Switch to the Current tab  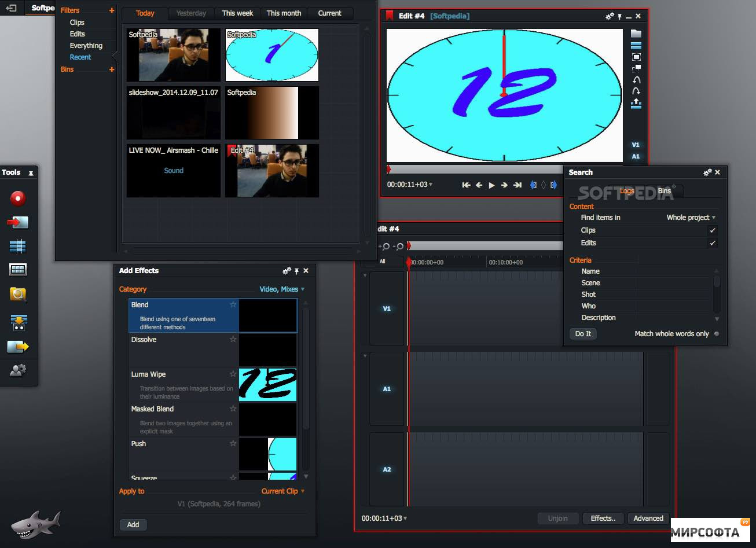point(330,13)
